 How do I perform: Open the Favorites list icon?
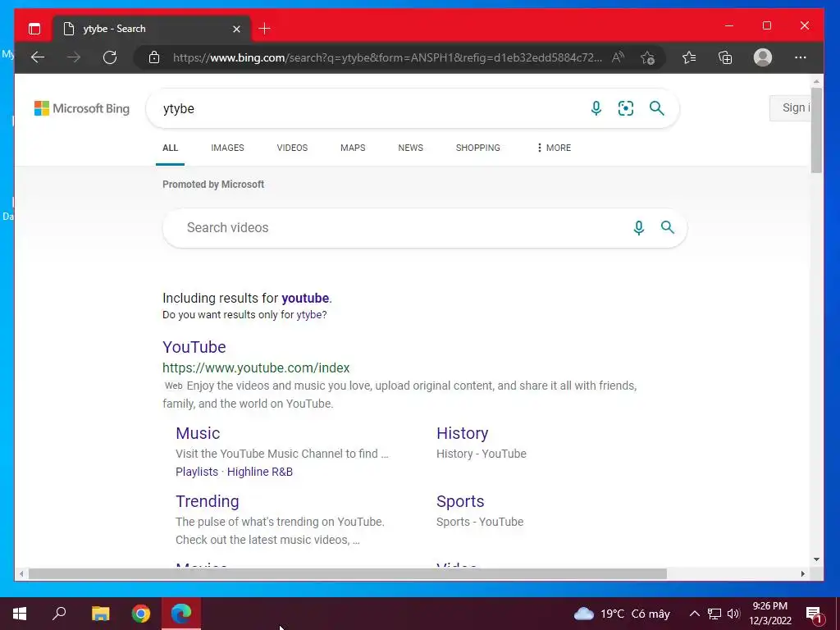point(689,57)
